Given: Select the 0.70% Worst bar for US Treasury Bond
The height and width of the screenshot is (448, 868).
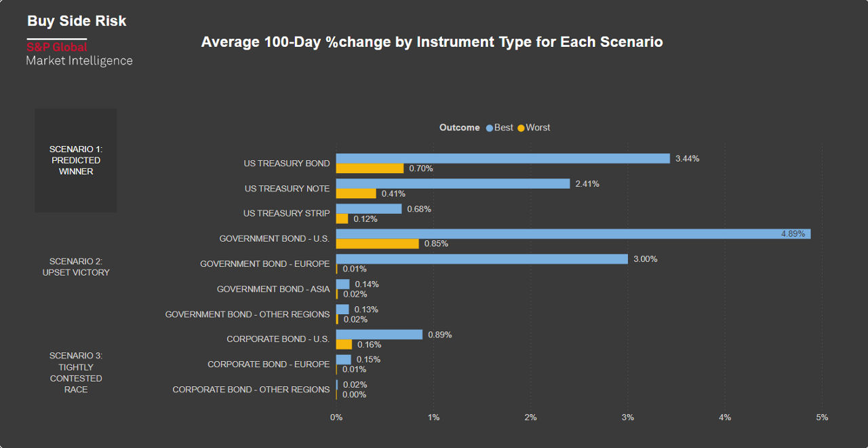Looking at the screenshot, I should click(x=370, y=168).
